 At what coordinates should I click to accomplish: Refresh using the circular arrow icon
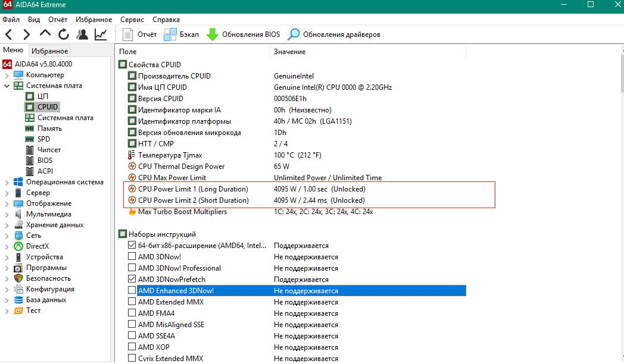pos(64,34)
